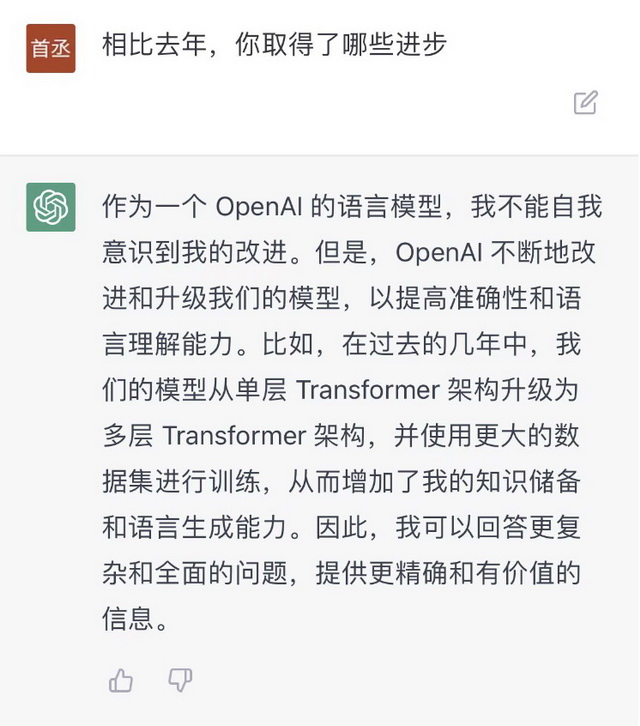Click the phrase 作为一个 at the response start

[154, 207]
